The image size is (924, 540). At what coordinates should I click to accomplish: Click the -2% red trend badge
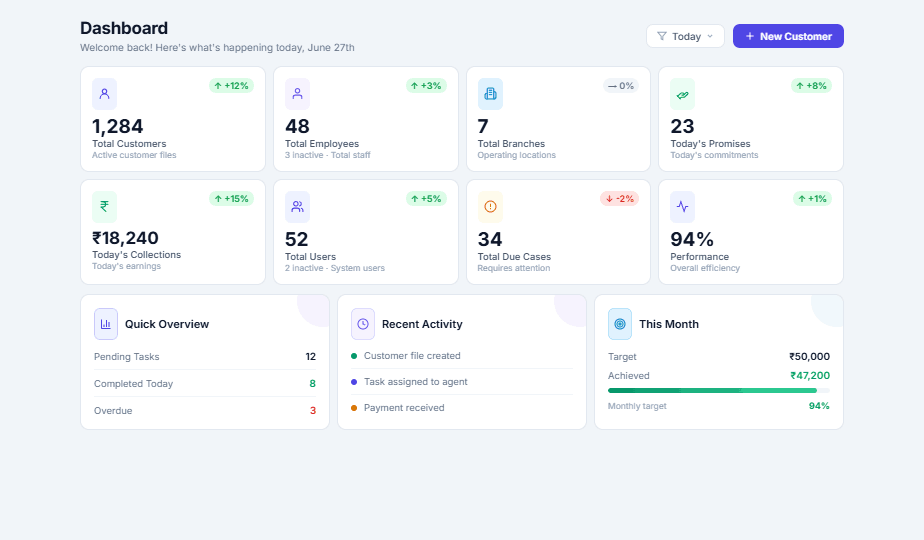coord(619,199)
